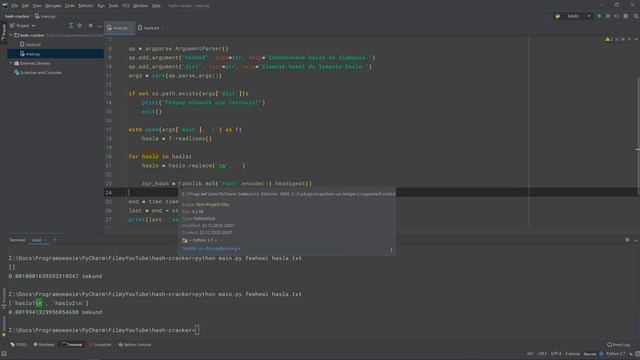Viewport: 640px width, 360px height.
Task: Open the Code menu
Action: point(70,6)
